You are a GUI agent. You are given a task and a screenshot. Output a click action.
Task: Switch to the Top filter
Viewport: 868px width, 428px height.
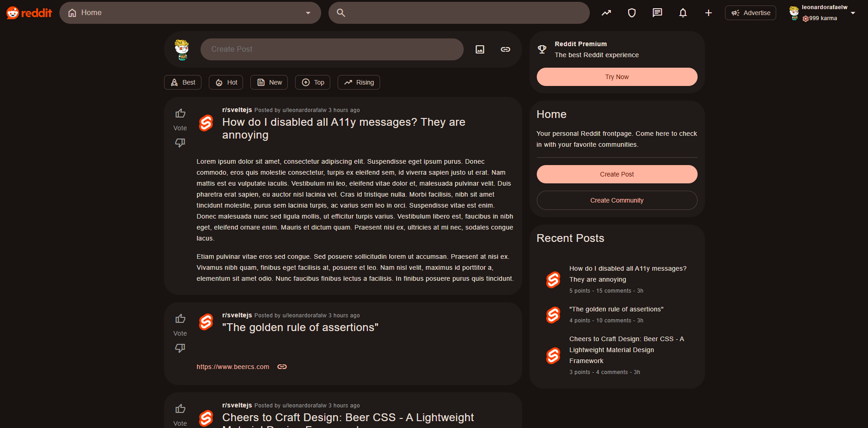coord(312,82)
